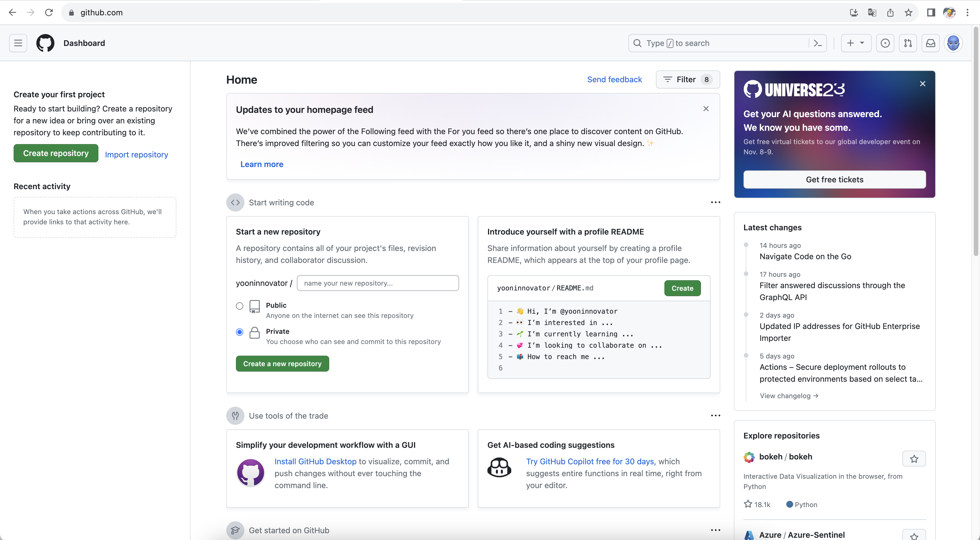
Task: Click the Get free tickets button
Action: [834, 179]
